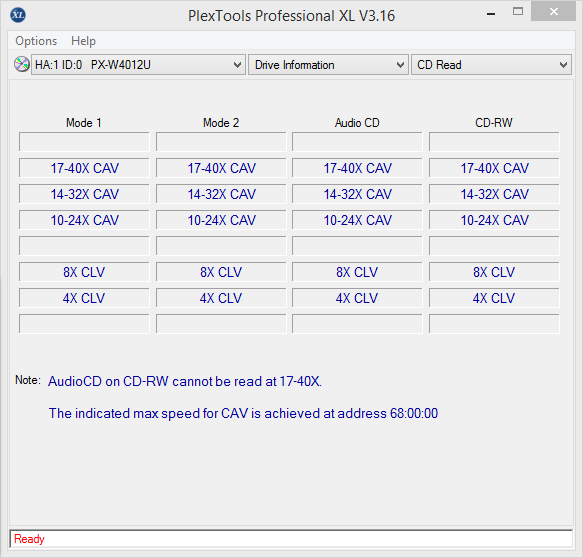Click the 8X CLV cell under Mode 1
Viewport: 583px width, 558px height.
coord(84,272)
